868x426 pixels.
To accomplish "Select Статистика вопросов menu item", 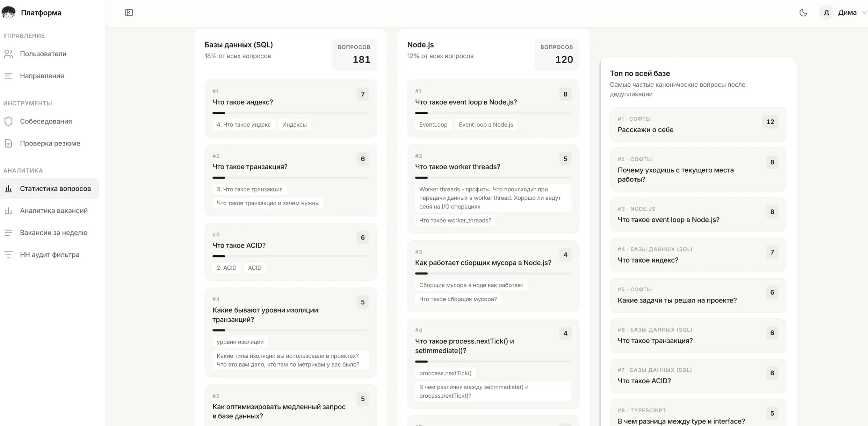I will (x=55, y=189).
